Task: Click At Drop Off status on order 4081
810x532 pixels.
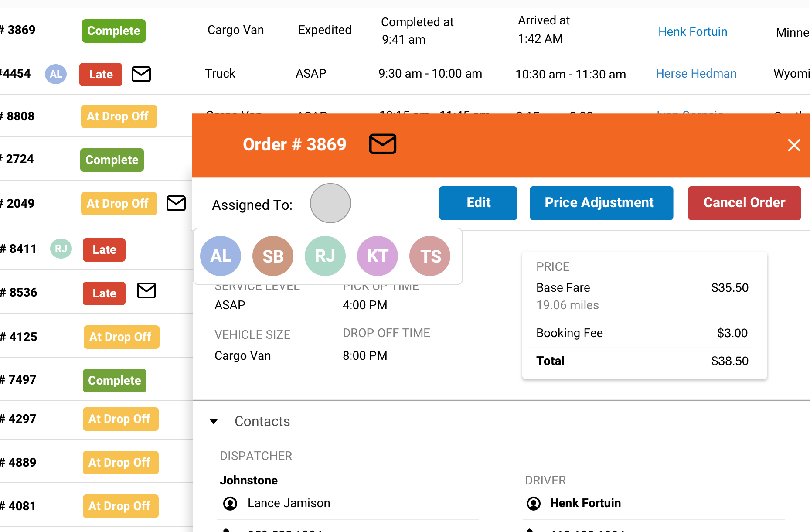Action: [121, 506]
